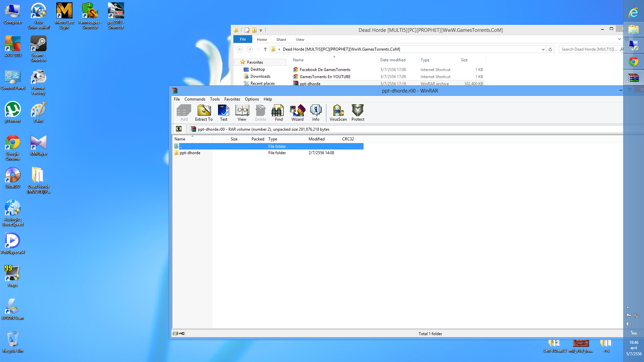Run the VirusScan toolbar icon
Image resolution: width=644 pixels, height=362 pixels.
(x=338, y=112)
